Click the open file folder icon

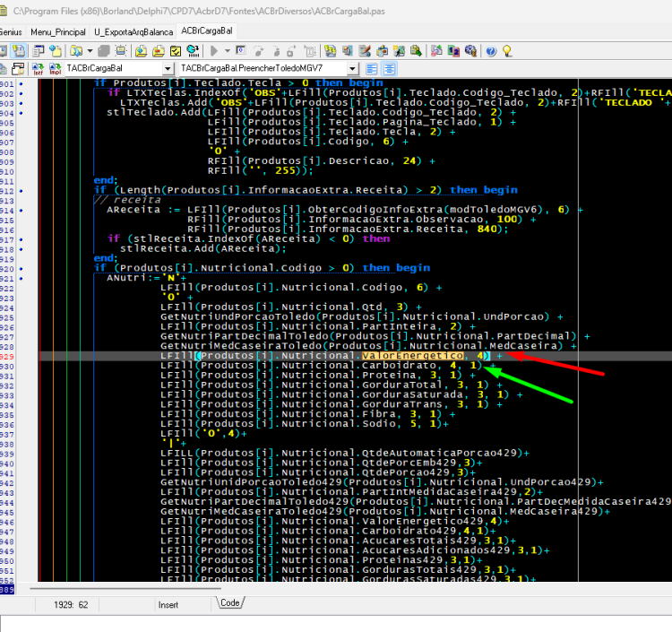[x=76, y=51]
